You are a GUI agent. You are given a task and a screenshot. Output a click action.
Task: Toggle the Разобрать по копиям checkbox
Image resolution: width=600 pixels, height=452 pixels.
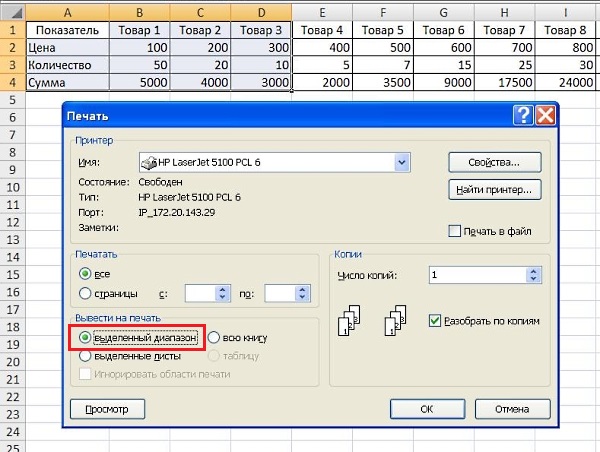point(434,321)
